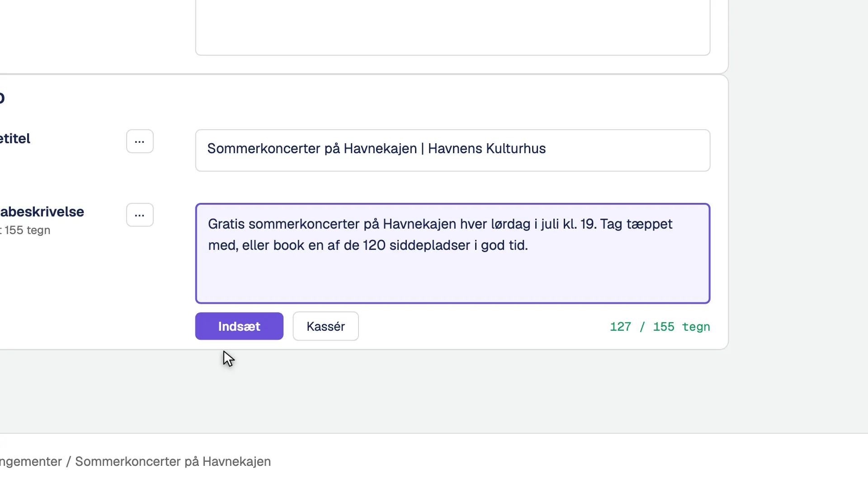Discard the suggestion with Kassér
This screenshot has width=868, height=488.
(325, 326)
